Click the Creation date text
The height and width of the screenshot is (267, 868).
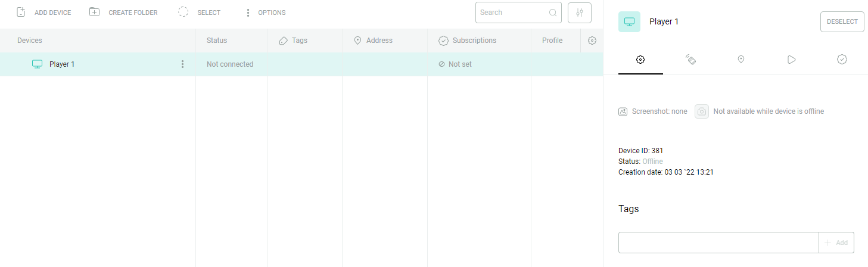(x=666, y=172)
